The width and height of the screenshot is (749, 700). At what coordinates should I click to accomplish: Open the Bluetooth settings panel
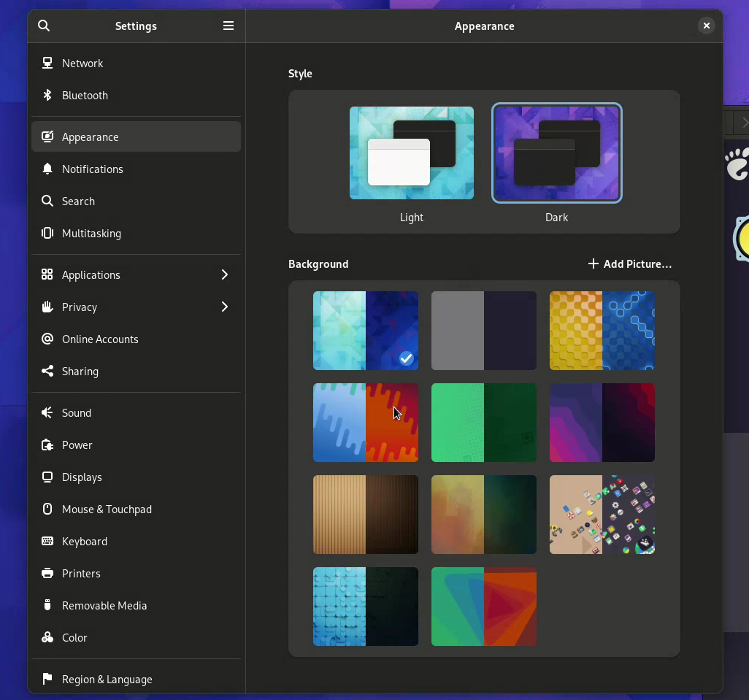(85, 96)
